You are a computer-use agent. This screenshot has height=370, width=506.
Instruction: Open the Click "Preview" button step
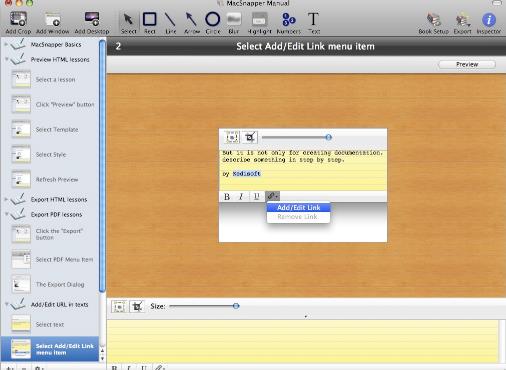[x=65, y=104]
